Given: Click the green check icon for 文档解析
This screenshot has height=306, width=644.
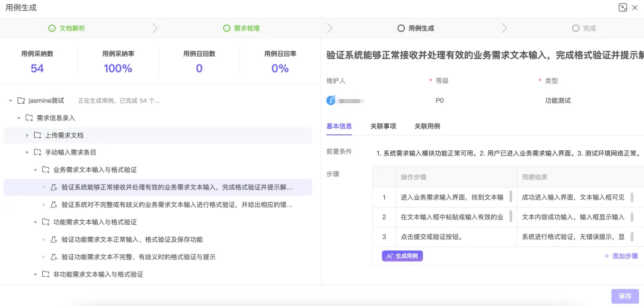Looking at the screenshot, I should [x=52, y=28].
